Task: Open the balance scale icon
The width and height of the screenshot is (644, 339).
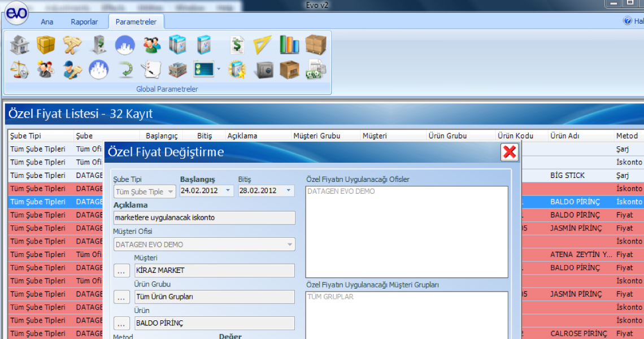Action: [x=19, y=70]
